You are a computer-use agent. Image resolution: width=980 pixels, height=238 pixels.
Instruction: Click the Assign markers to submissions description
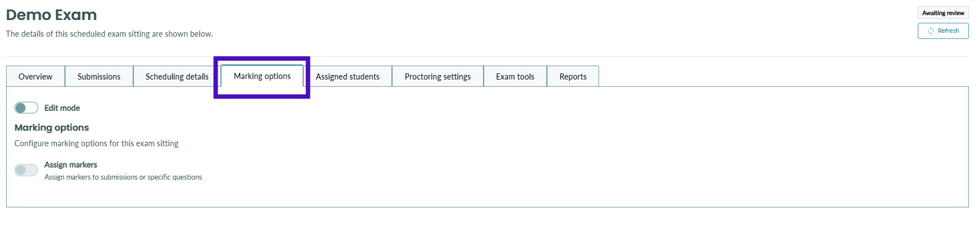(123, 177)
